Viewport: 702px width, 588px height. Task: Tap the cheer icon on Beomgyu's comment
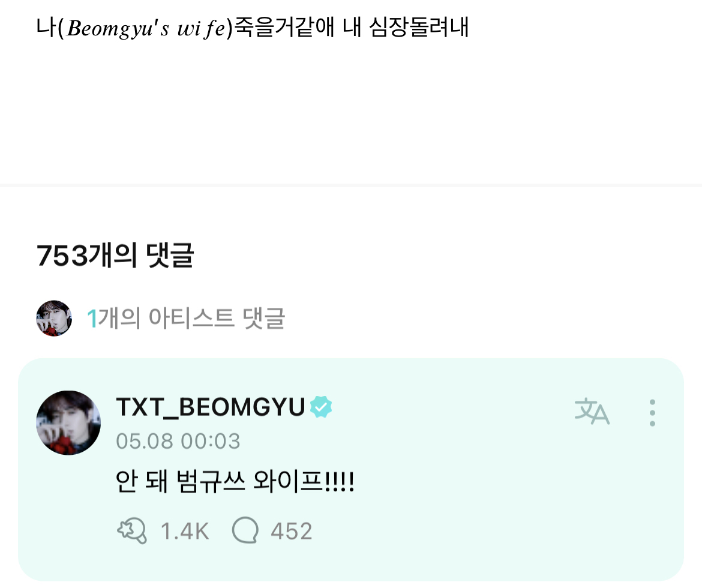(131, 530)
